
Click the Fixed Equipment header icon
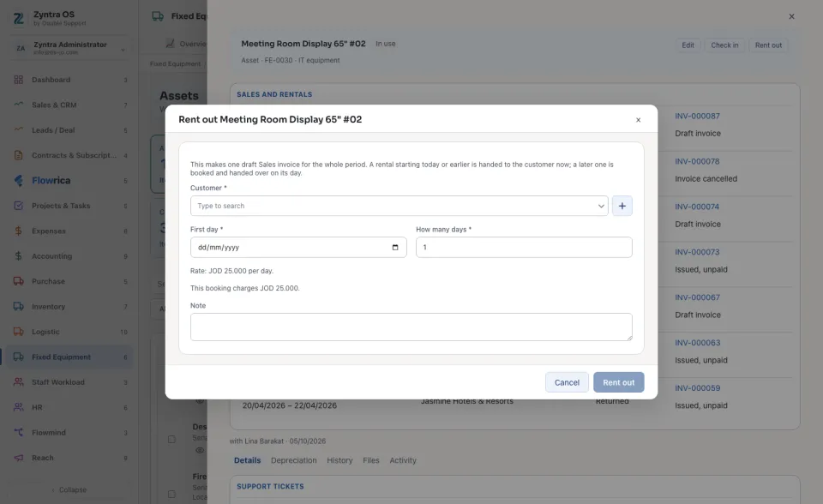point(158,16)
